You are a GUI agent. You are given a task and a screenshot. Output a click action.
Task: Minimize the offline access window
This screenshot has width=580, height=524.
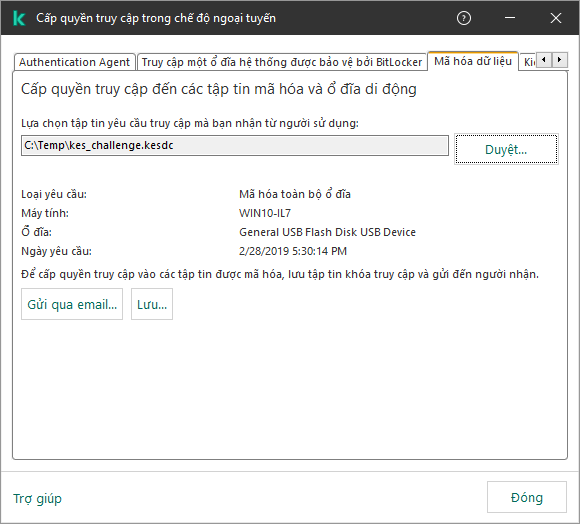coord(510,18)
